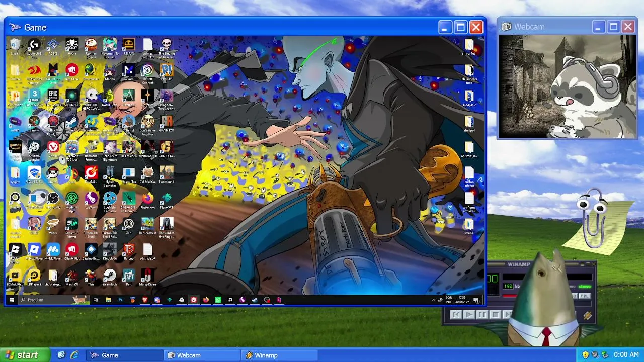Open the StreamUP Viewer desktop shortcut

click(x=72, y=227)
